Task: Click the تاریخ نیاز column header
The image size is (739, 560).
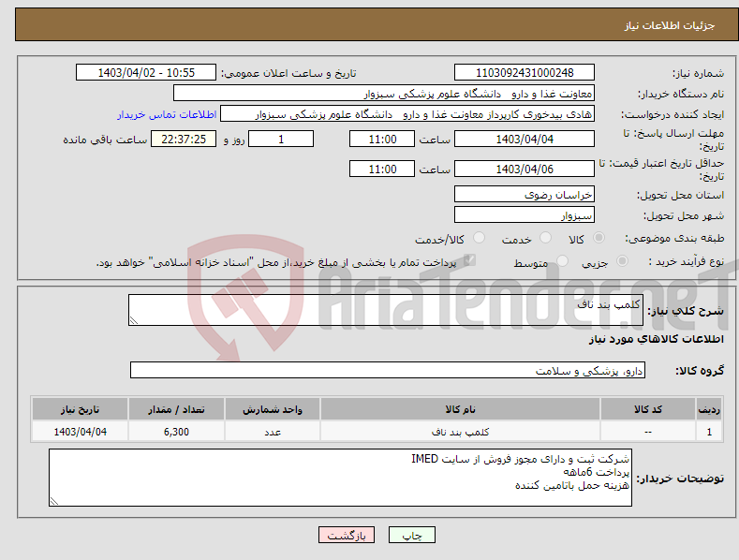Action: (81, 409)
